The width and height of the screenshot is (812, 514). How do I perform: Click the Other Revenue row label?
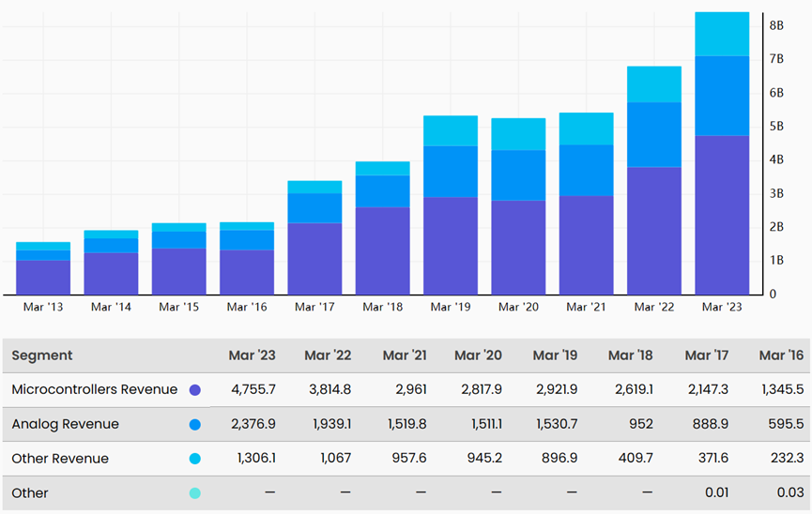tap(60, 458)
